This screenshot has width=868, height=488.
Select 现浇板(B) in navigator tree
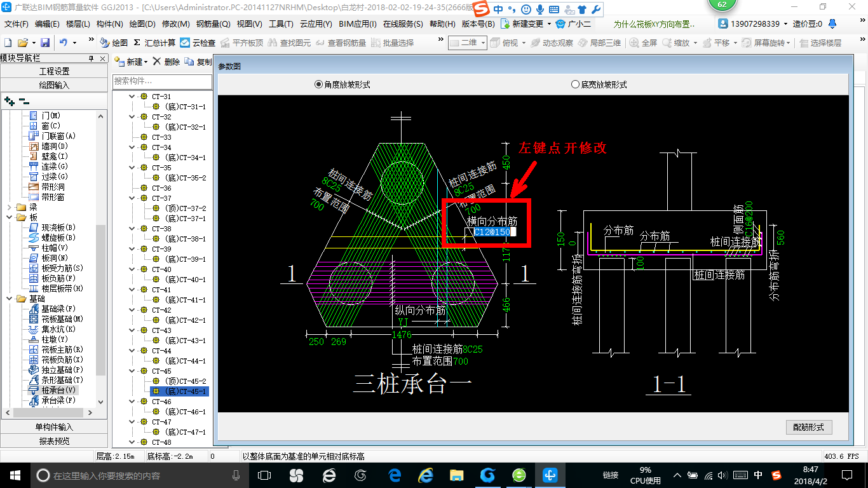58,227
